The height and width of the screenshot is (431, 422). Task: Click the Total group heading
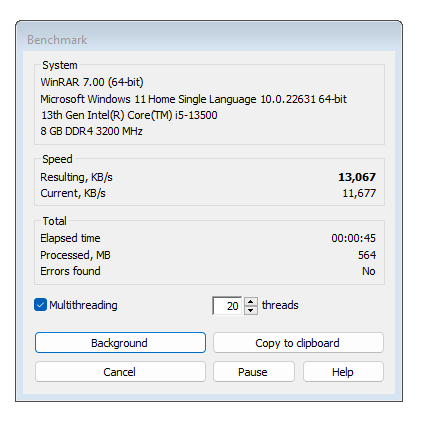point(54,221)
